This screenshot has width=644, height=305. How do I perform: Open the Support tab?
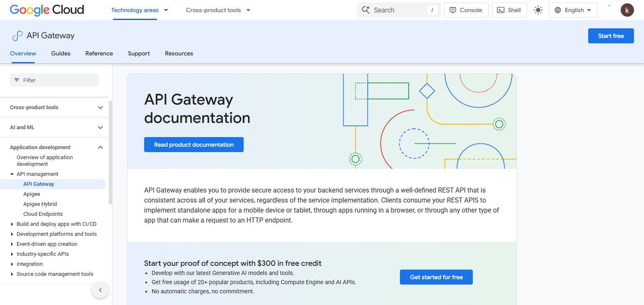139,53
